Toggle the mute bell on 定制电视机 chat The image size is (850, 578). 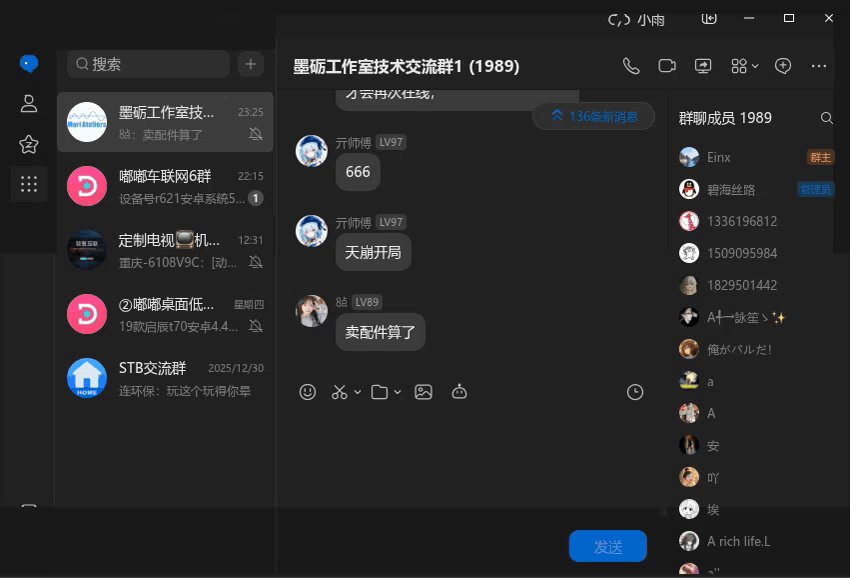(258, 261)
